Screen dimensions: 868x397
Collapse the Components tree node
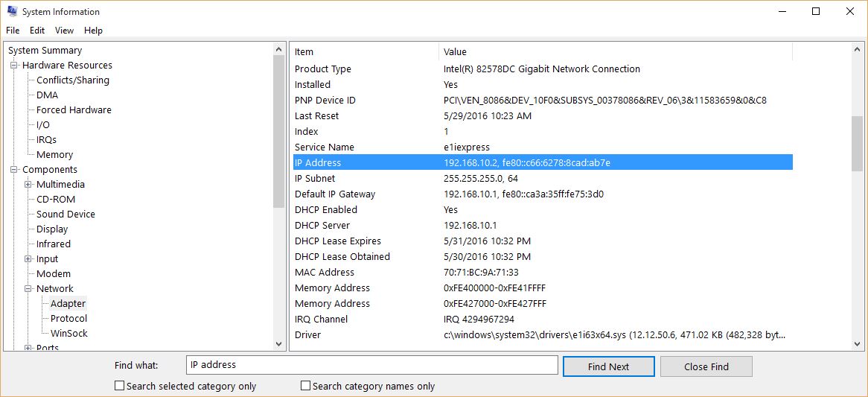tap(14, 169)
